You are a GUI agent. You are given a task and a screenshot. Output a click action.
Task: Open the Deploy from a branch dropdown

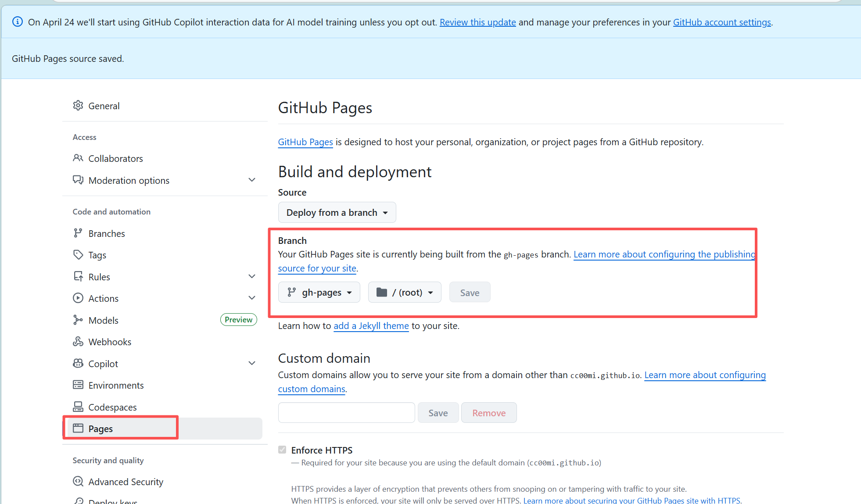(x=337, y=212)
